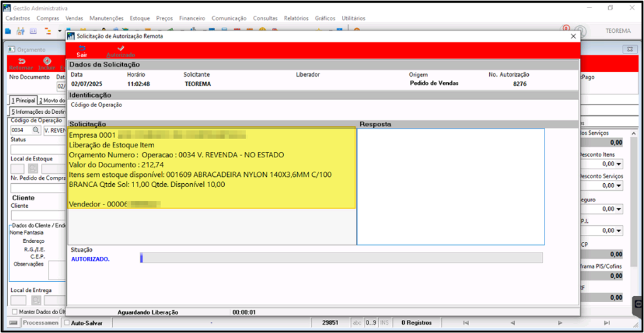Toggle the Auto-Salvar checkbox
644x333 pixels.
click(x=68, y=323)
